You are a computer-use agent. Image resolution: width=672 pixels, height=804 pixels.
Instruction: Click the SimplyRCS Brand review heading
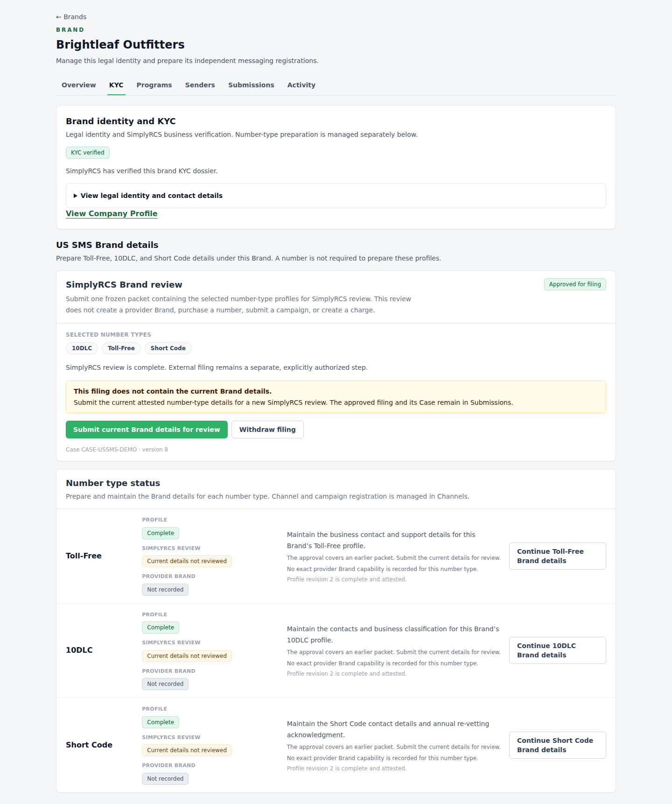(x=124, y=285)
